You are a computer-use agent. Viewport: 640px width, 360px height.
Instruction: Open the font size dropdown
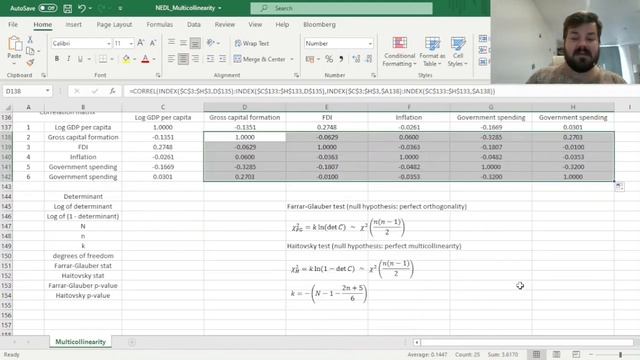click(x=131, y=43)
